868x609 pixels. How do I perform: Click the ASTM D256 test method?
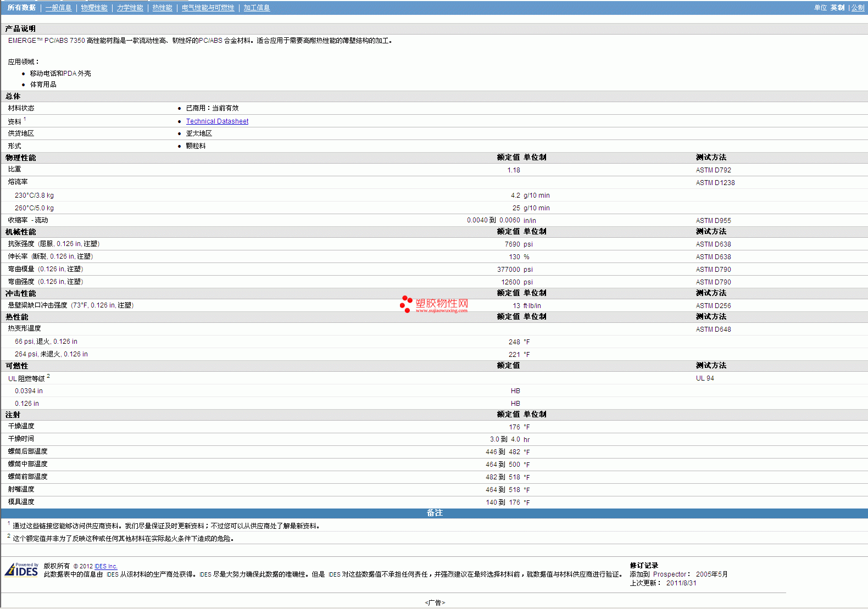(713, 306)
